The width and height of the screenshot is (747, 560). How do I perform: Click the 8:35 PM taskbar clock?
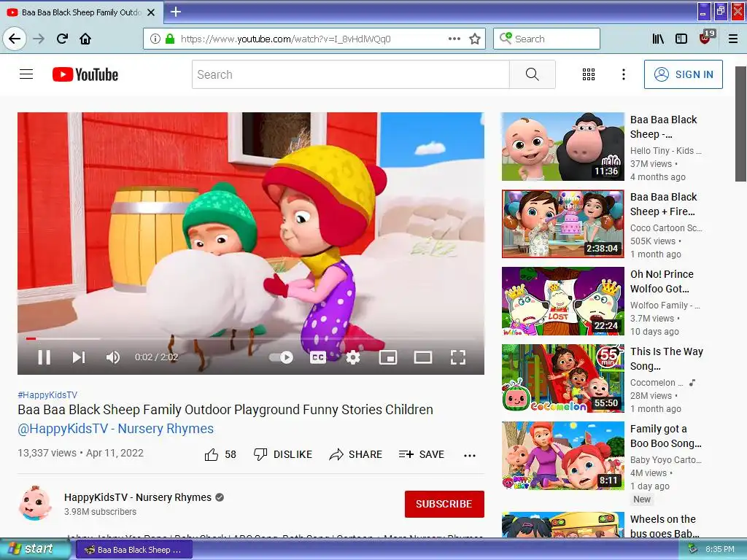[x=719, y=549]
